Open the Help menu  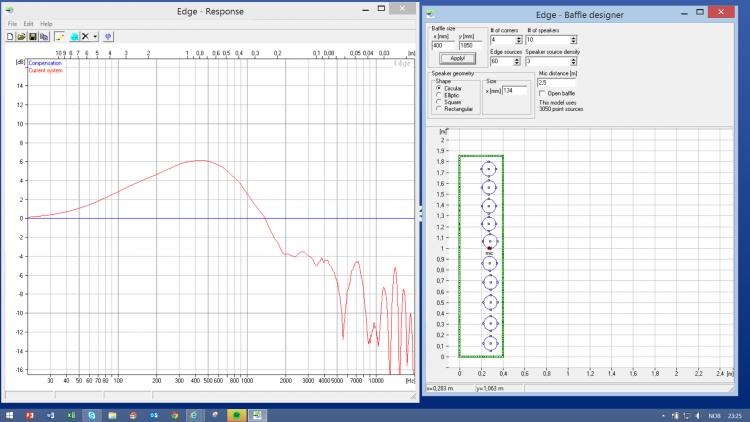coord(46,23)
